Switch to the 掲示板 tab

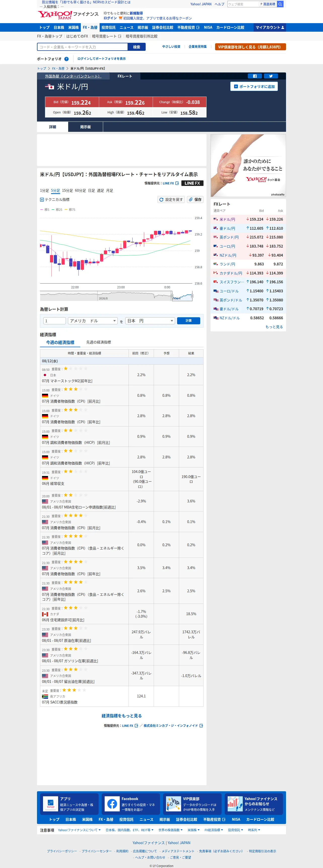click(86, 127)
